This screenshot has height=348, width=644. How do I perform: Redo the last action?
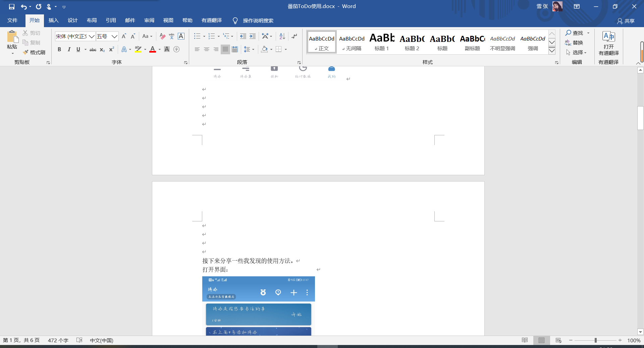click(39, 7)
